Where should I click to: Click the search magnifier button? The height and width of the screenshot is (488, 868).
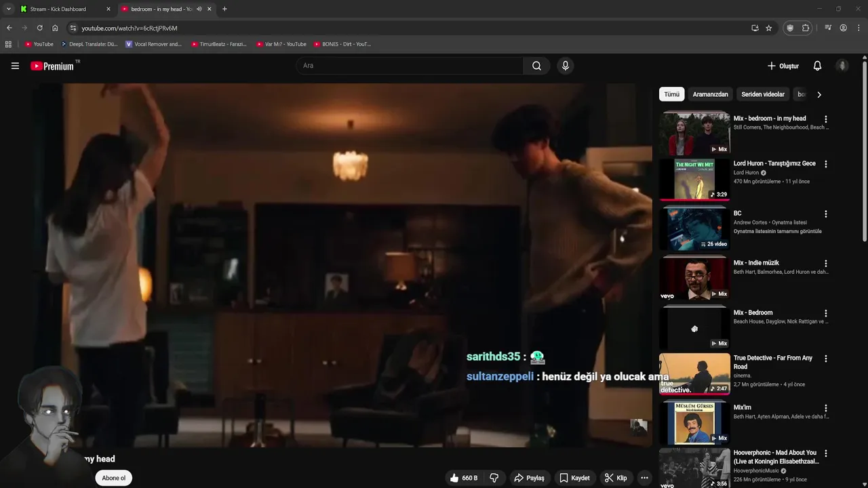tap(536, 66)
